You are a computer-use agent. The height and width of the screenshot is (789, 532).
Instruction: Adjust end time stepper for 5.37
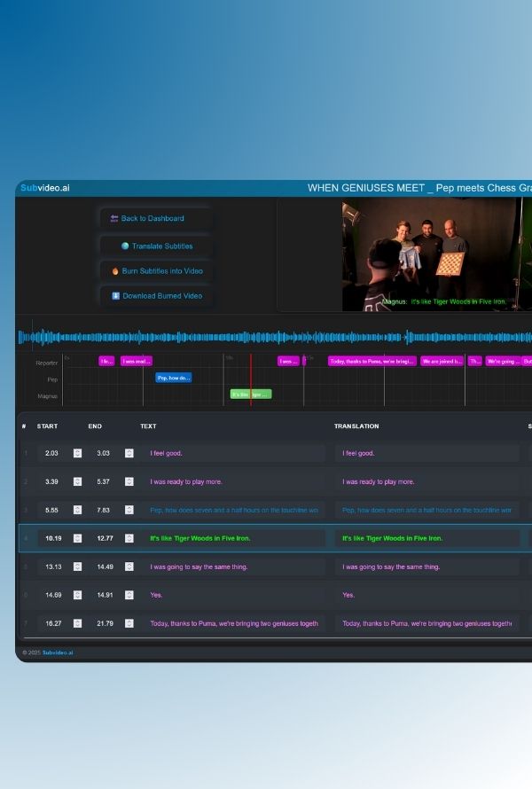(x=129, y=481)
